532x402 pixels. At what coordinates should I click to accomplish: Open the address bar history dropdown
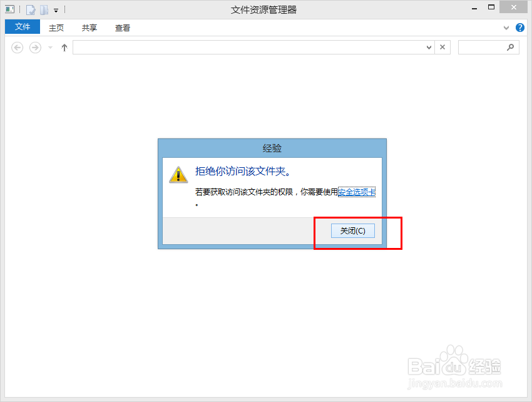point(429,47)
